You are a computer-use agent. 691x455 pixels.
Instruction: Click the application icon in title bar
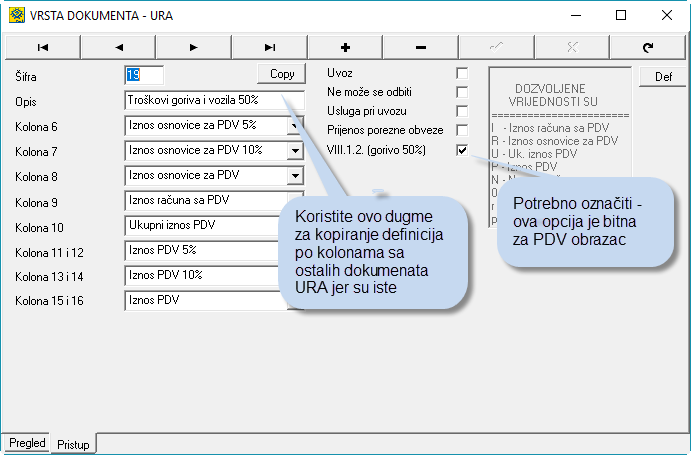click(x=13, y=15)
